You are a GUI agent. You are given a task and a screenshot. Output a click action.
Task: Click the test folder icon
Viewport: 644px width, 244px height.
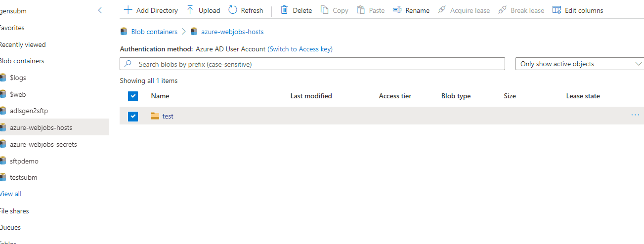pyautogui.click(x=155, y=116)
